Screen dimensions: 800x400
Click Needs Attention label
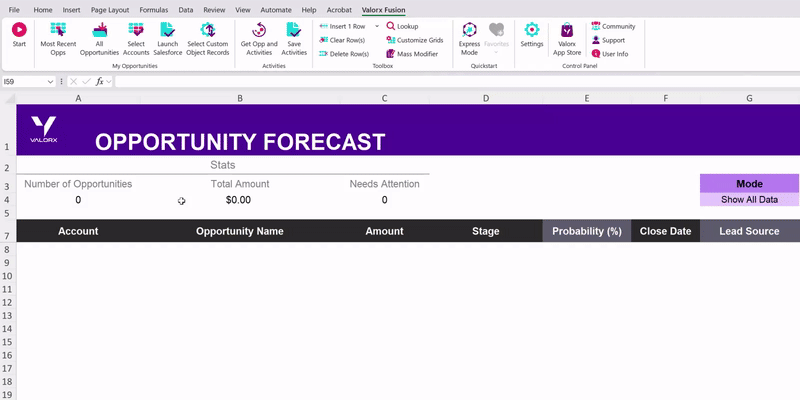384,184
